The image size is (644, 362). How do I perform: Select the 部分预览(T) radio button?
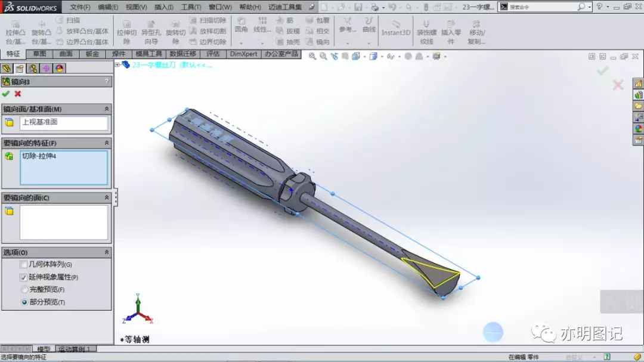point(24,302)
